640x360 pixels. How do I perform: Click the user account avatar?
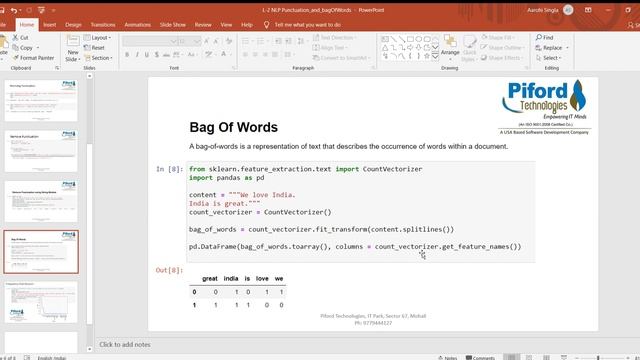tap(568, 10)
